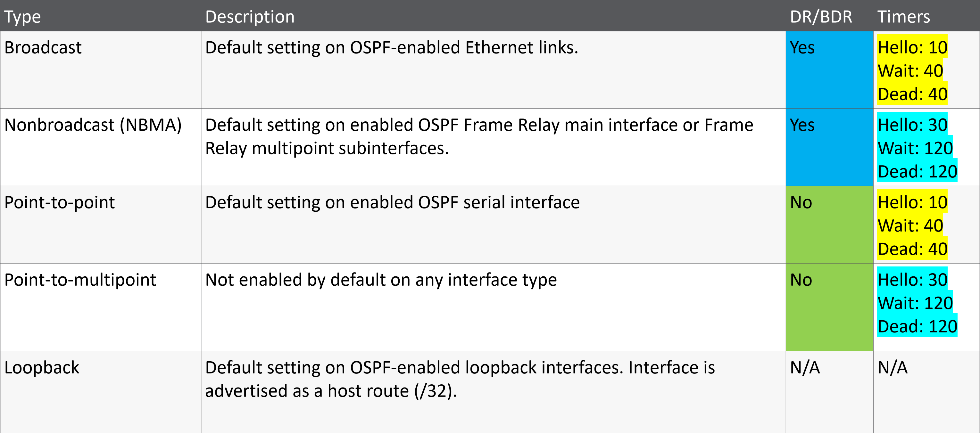Click 'Dead: 120' in the Nonbroadcast row
Image resolution: width=980 pixels, height=433 pixels.
pyautogui.click(x=917, y=172)
